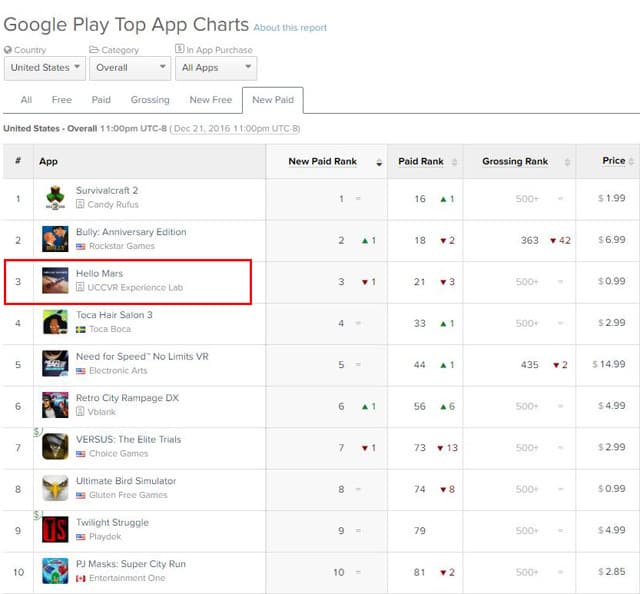This screenshot has height=594, width=640.
Task: Open the Need for Speed No Limits VR link
Action: click(142, 357)
